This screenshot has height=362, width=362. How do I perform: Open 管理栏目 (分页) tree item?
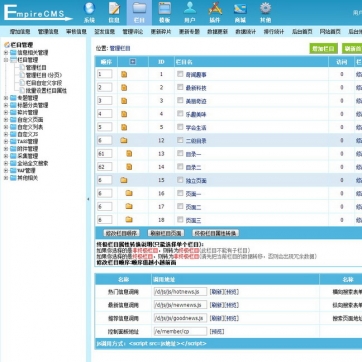[44, 75]
